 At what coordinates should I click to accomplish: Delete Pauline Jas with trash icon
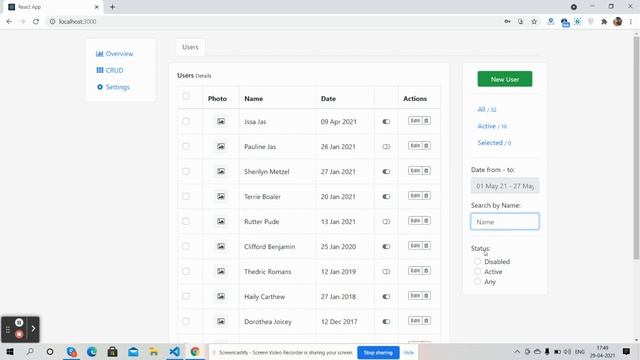(426, 146)
